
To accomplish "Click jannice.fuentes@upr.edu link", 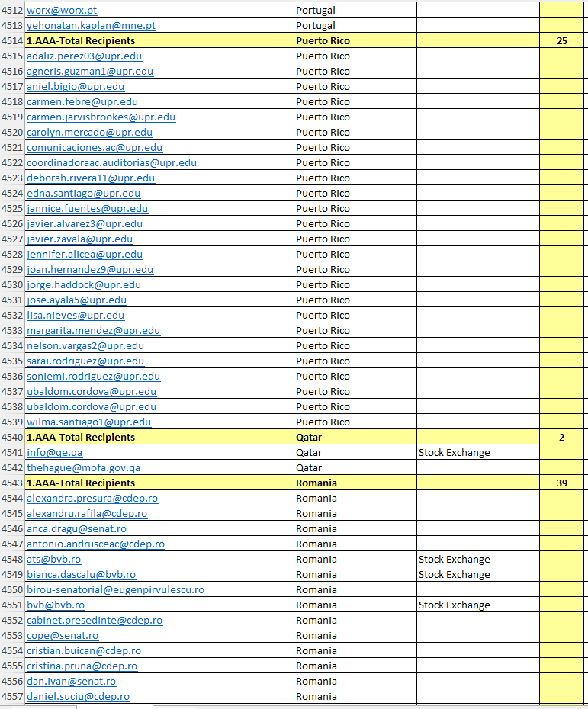I will [87, 209].
